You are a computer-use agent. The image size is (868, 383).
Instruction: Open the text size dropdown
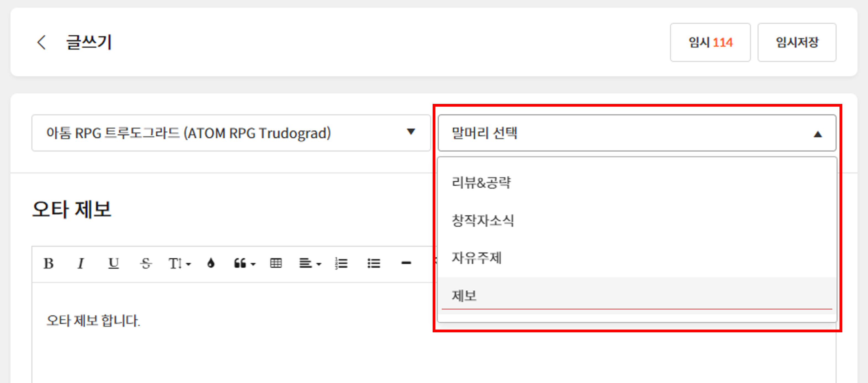pos(180,263)
